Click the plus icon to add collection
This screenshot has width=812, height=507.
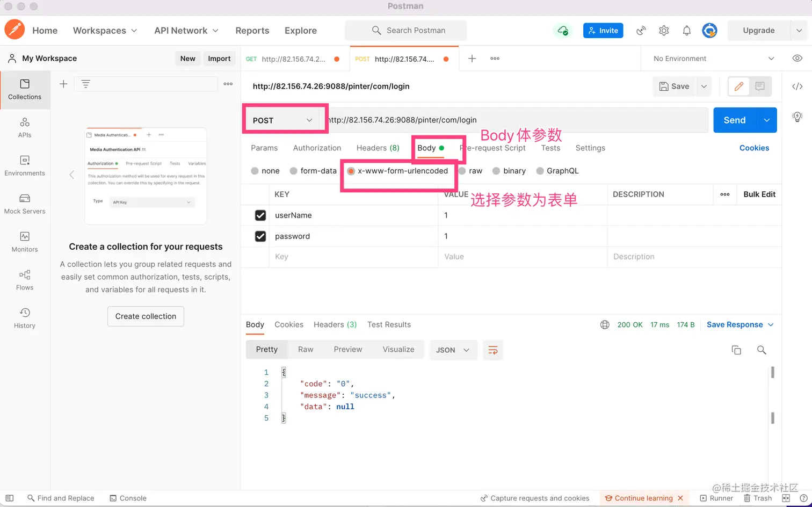coord(63,84)
